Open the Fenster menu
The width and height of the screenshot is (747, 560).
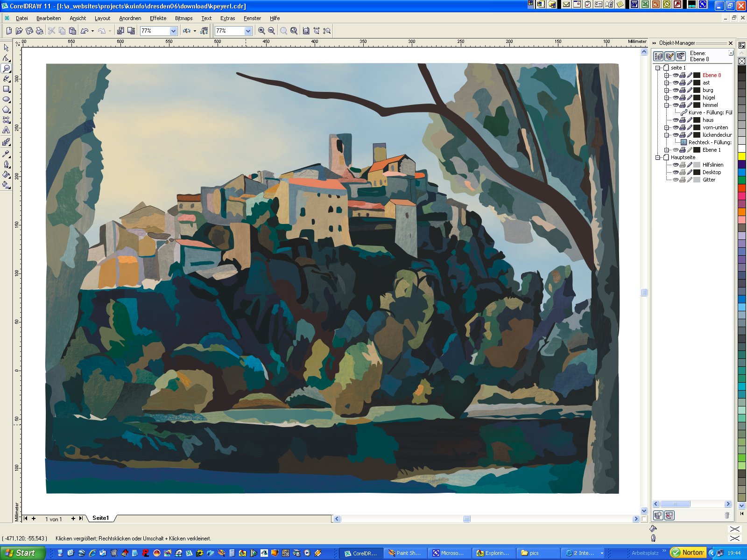252,18
